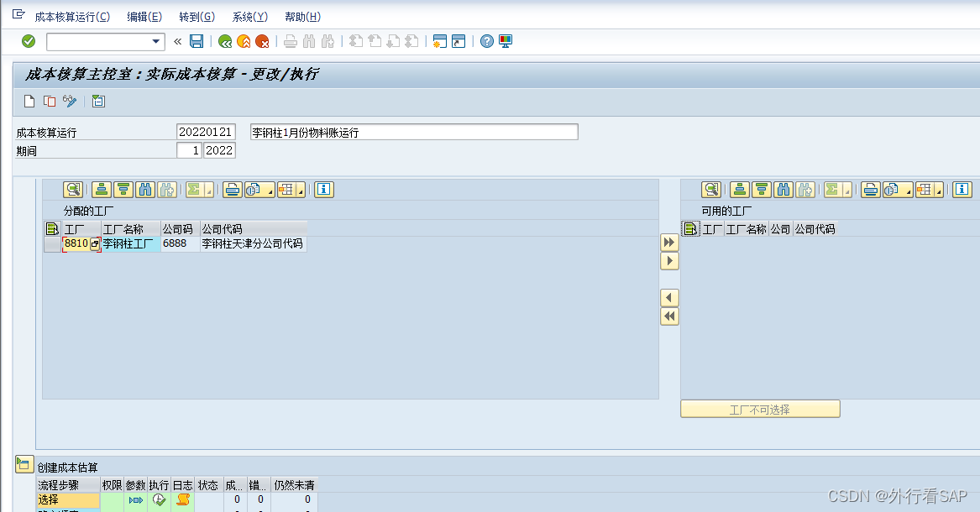Click the 工厂名称 column header in assigned plants

(x=130, y=229)
